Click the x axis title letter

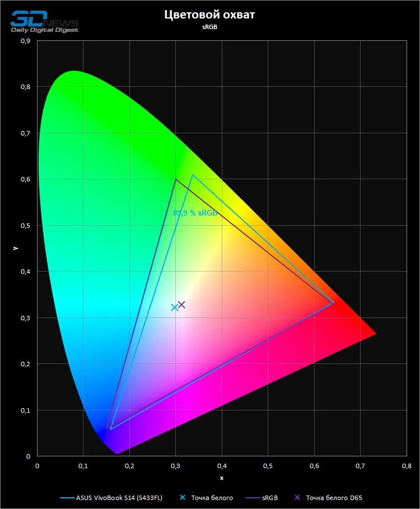pos(222,478)
